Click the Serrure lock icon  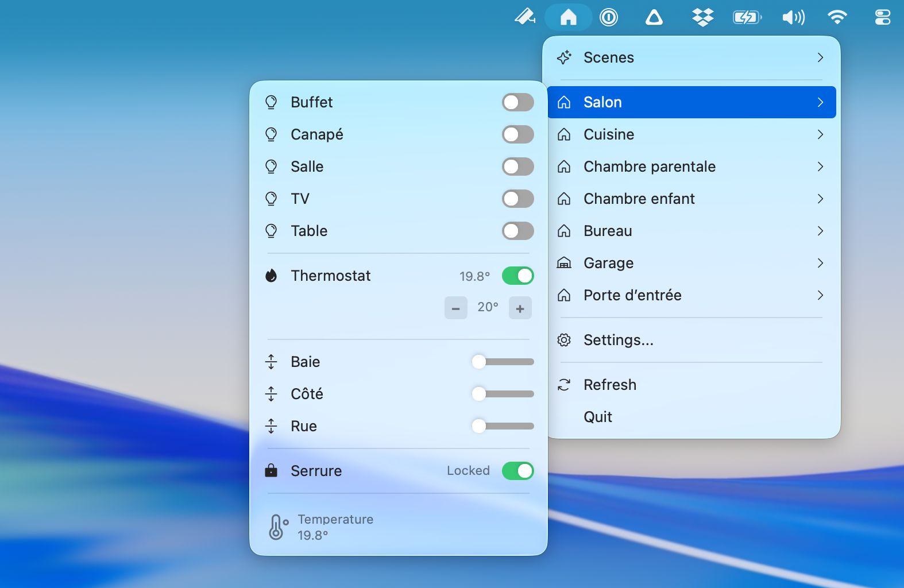point(271,471)
